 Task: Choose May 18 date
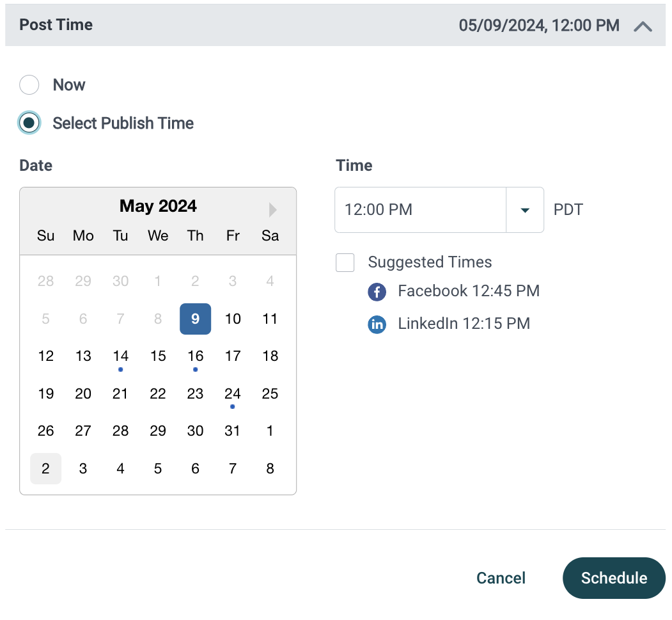click(x=270, y=356)
